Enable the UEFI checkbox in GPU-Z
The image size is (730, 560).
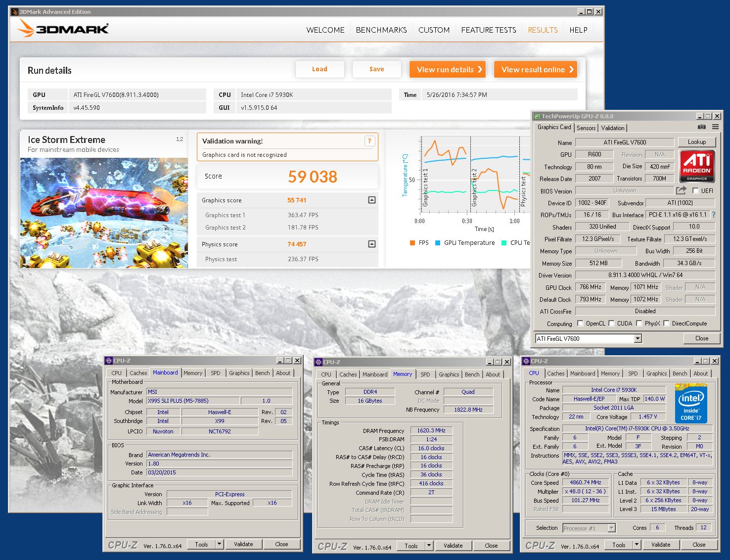696,190
